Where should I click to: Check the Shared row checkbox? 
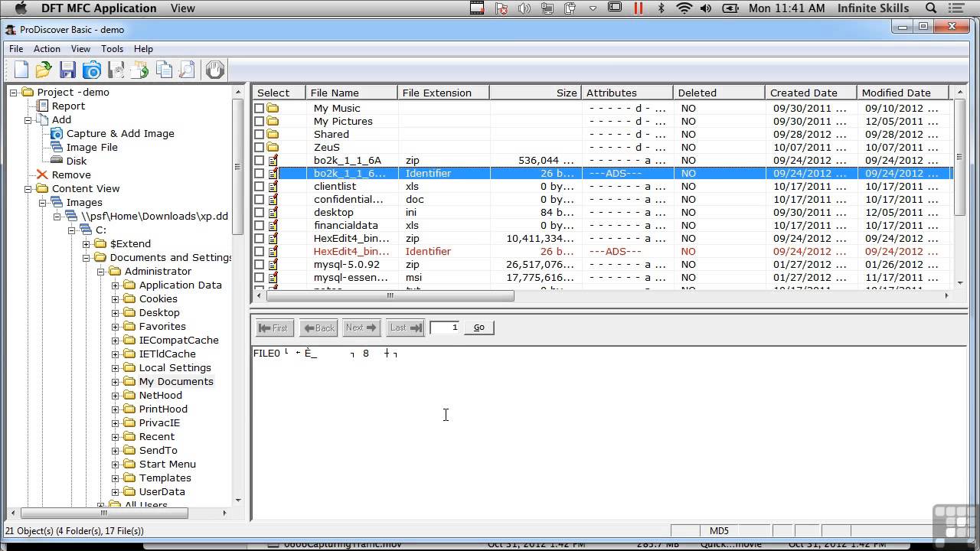click(x=260, y=134)
